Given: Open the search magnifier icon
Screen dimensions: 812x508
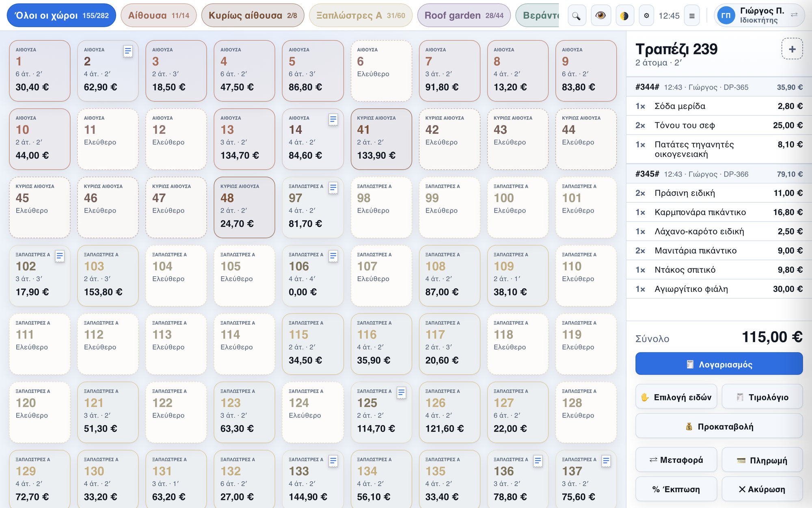Looking at the screenshot, I should (576, 16).
